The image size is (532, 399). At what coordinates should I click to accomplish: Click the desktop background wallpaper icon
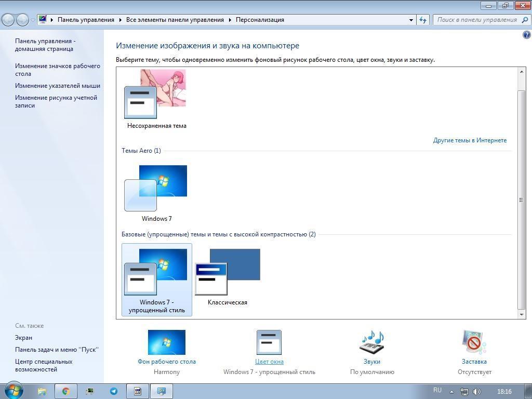coord(167,342)
